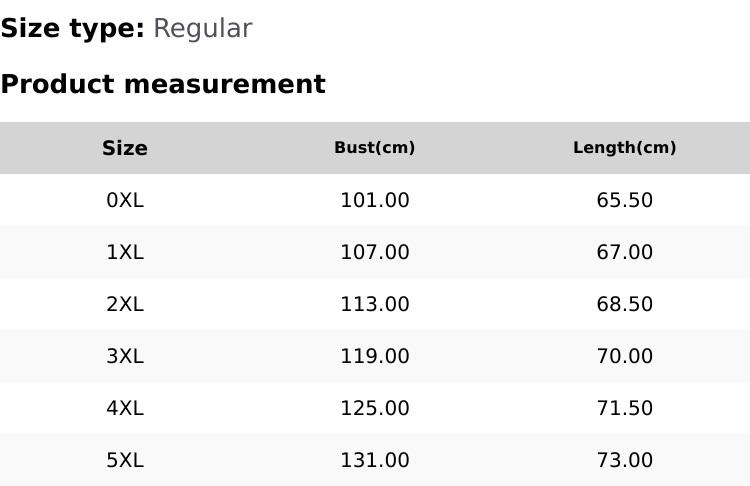The height and width of the screenshot is (486, 750).
Task: Select the 67.00 length cell
Action: [x=625, y=252]
